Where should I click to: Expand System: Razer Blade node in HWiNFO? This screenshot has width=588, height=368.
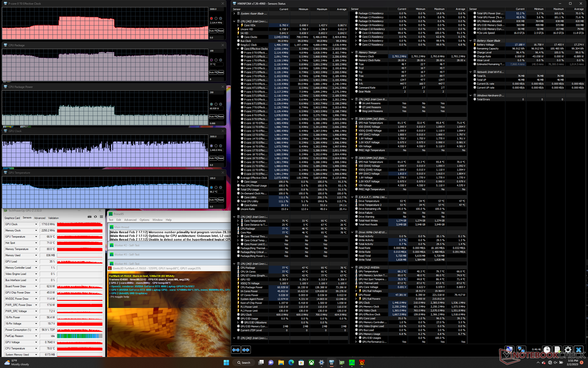click(x=234, y=13)
